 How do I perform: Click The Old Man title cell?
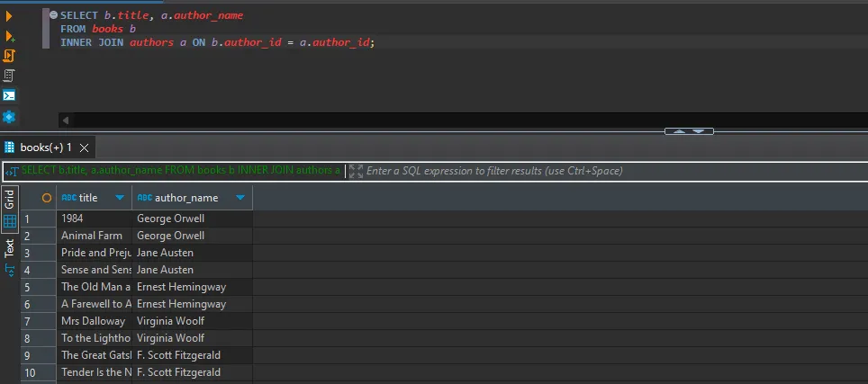coord(95,287)
